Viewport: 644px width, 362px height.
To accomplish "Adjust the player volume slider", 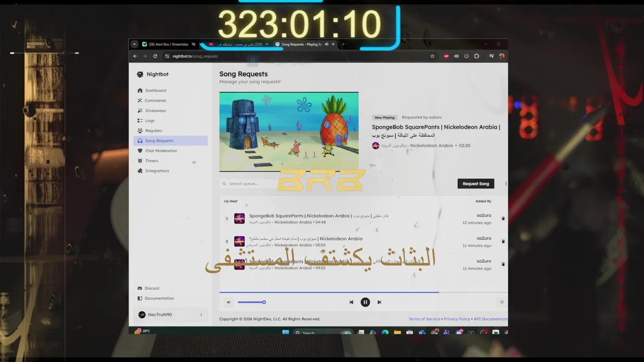I will 252,302.
